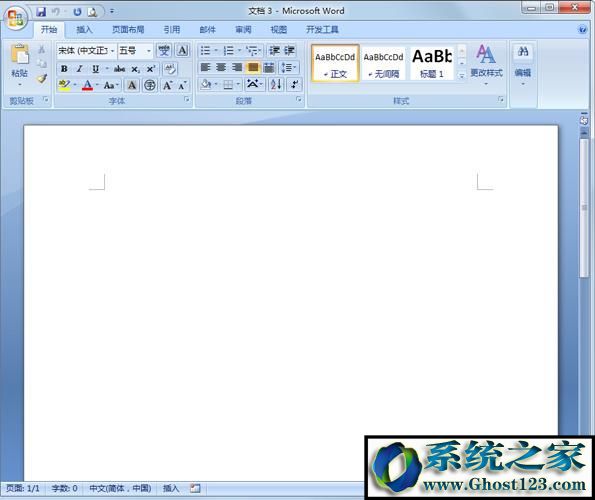Clear formatting with the eraser icon

tap(170, 69)
